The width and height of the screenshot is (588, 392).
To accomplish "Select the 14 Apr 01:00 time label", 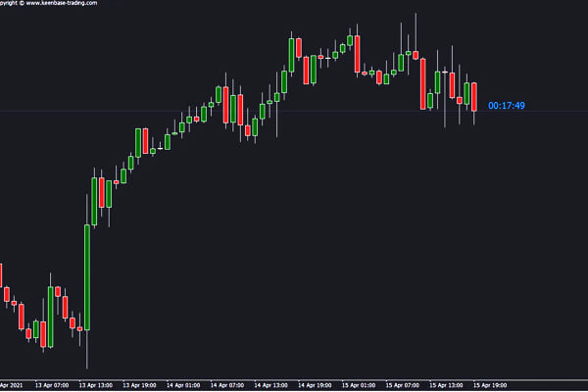I will point(183,385).
